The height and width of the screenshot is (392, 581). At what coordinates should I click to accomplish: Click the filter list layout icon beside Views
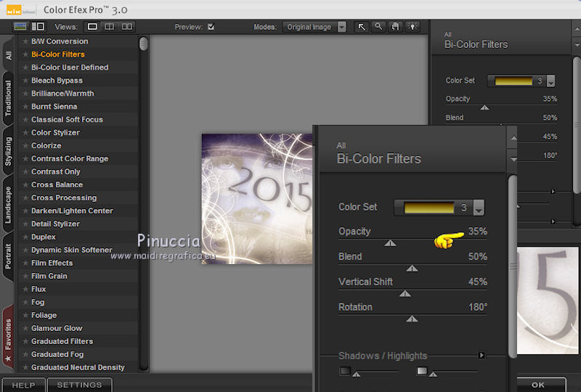tap(38, 27)
